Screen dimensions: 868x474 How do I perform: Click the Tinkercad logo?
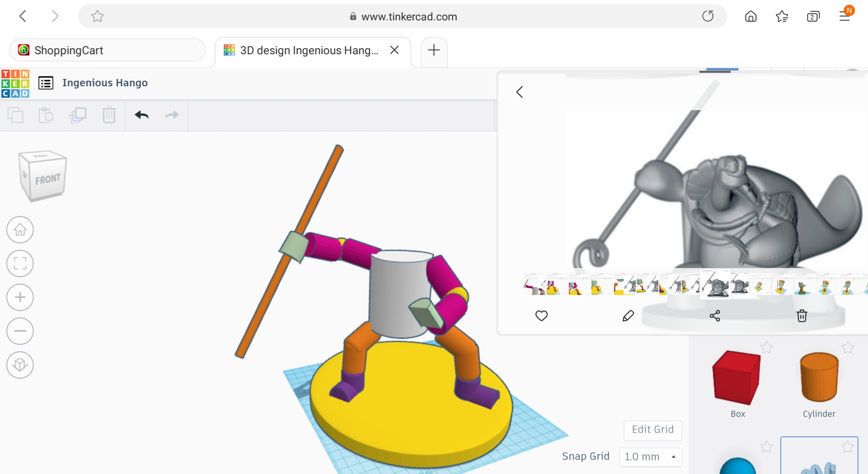15,83
